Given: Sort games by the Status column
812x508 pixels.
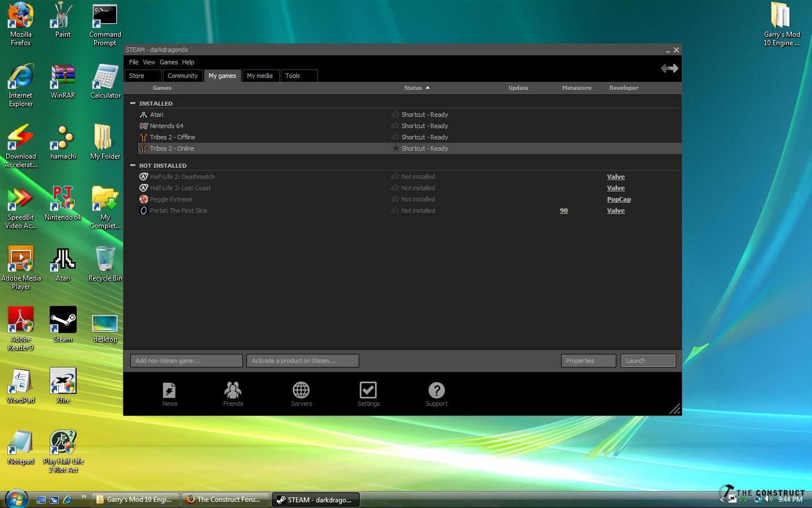Looking at the screenshot, I should (x=416, y=87).
